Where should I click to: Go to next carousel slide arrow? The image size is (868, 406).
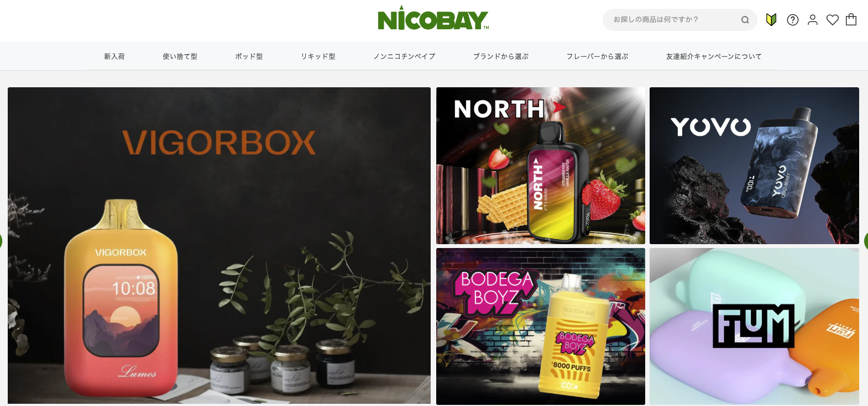865,241
